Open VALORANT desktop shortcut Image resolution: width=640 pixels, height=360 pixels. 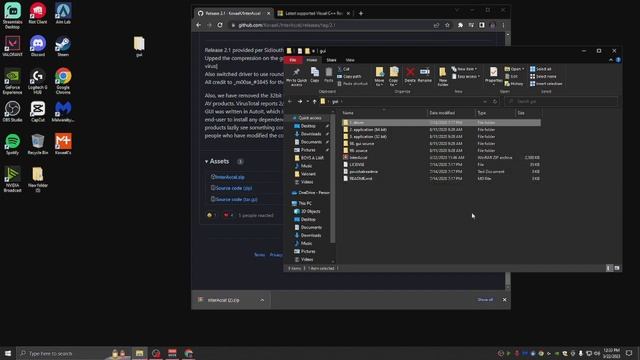click(x=12, y=46)
